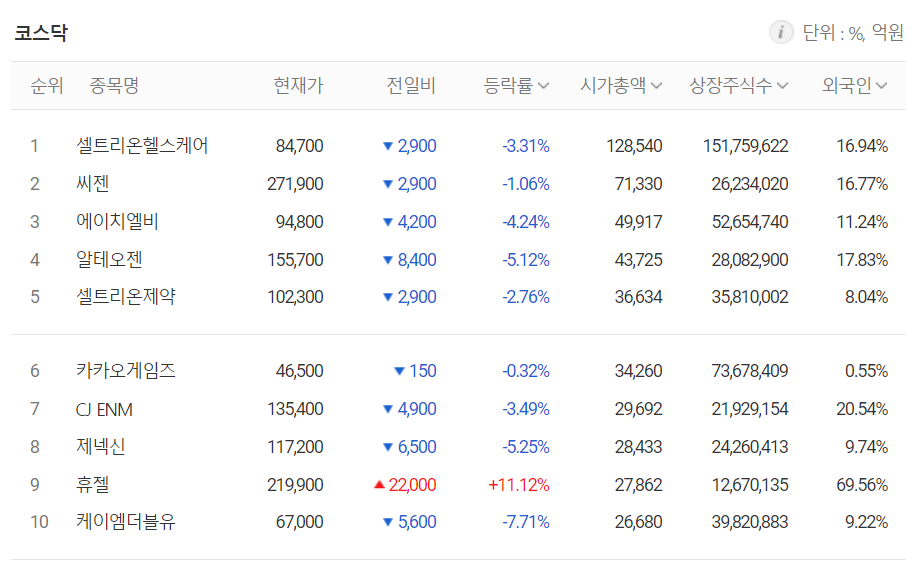Open CJ ENM stock link
The image size is (923, 569).
[x=104, y=409]
